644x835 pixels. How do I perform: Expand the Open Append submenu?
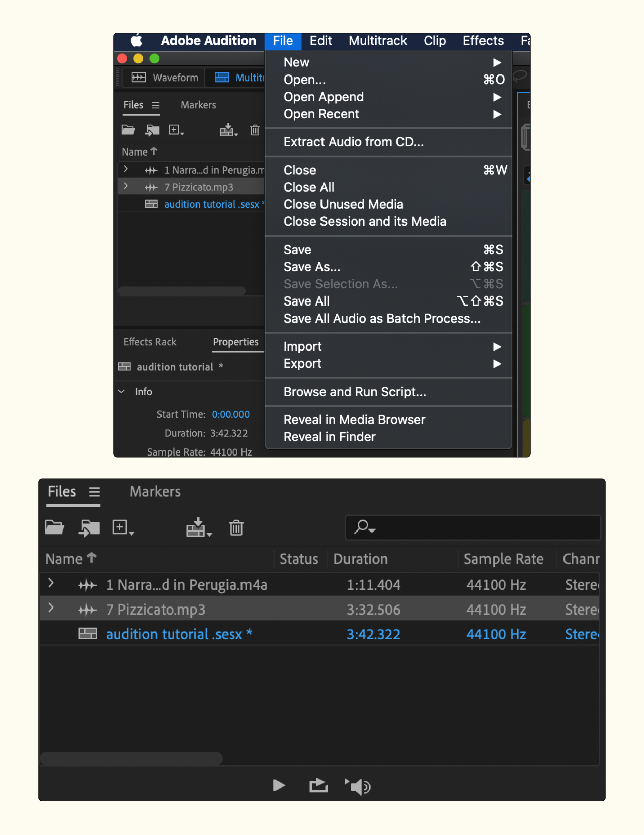tap(388, 97)
